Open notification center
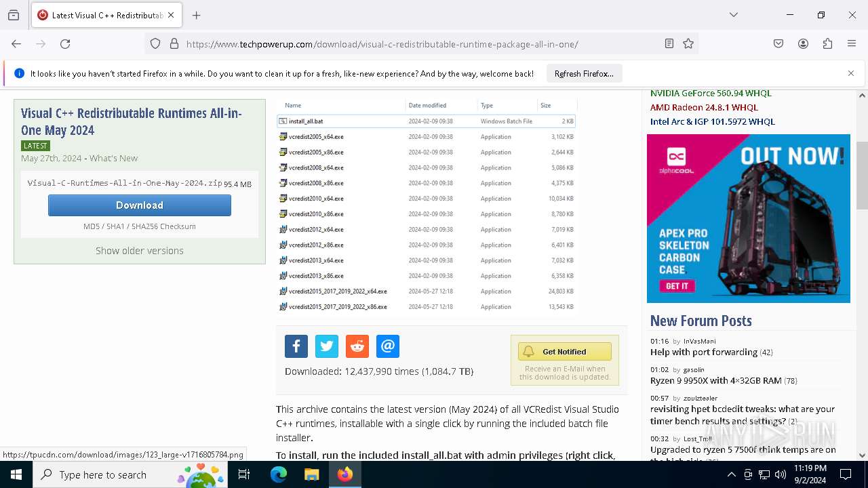The height and width of the screenshot is (488, 868). pos(846,474)
